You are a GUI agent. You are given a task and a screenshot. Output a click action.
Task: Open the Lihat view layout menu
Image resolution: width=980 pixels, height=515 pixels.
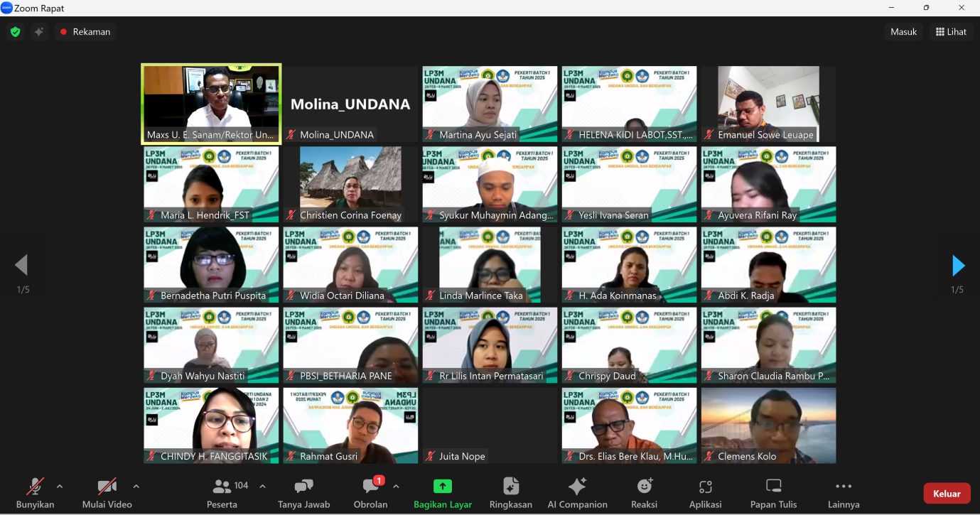point(951,32)
